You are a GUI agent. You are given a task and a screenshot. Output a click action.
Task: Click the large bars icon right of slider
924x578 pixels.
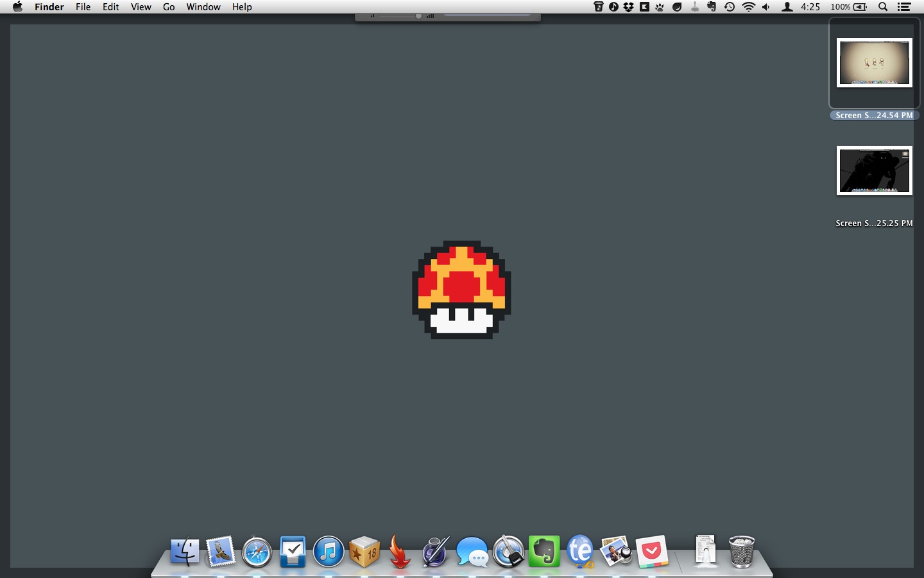(x=430, y=16)
